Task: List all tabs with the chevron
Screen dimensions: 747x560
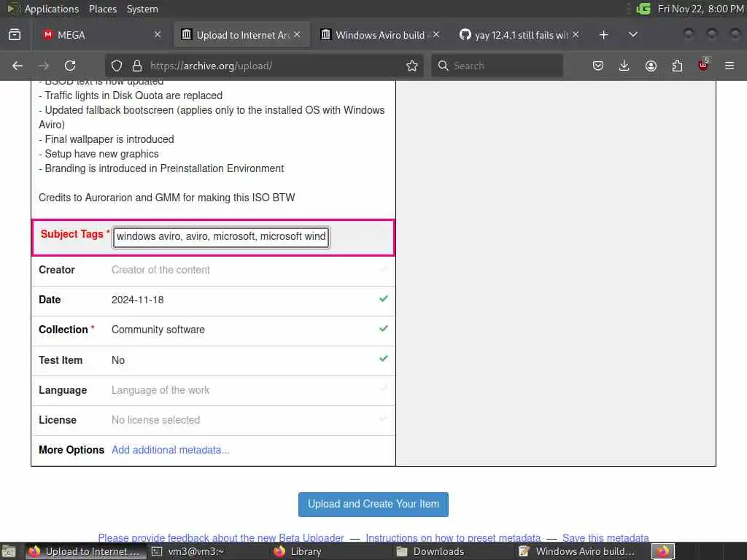Action: (x=633, y=35)
